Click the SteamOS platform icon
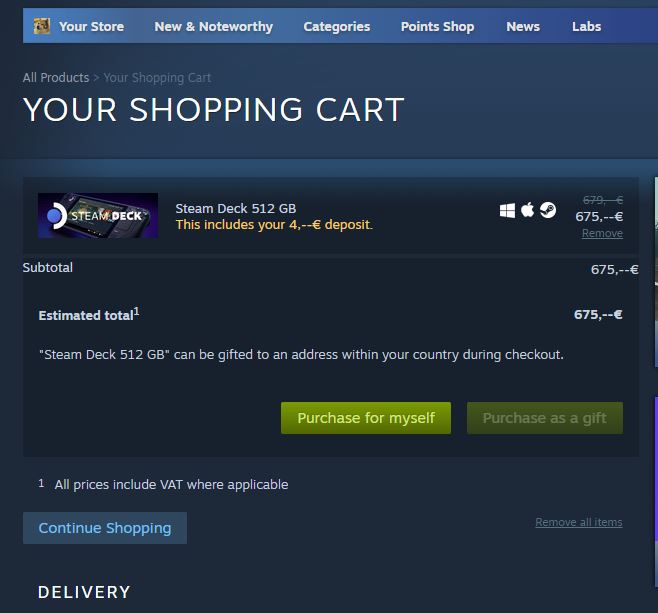 (548, 210)
